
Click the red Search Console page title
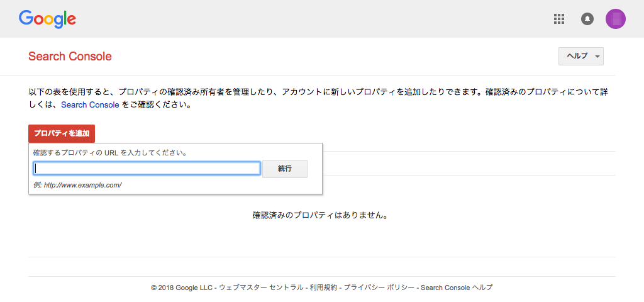[70, 56]
